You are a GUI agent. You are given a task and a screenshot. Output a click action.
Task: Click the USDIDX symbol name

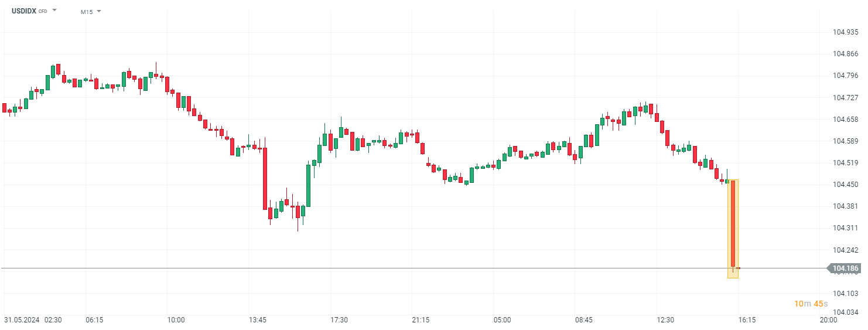(x=24, y=11)
